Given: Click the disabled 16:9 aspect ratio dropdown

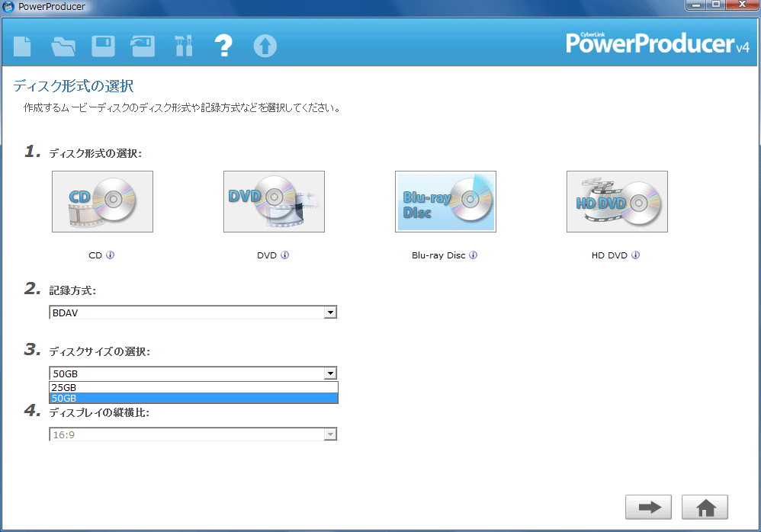Looking at the screenshot, I should click(193, 434).
